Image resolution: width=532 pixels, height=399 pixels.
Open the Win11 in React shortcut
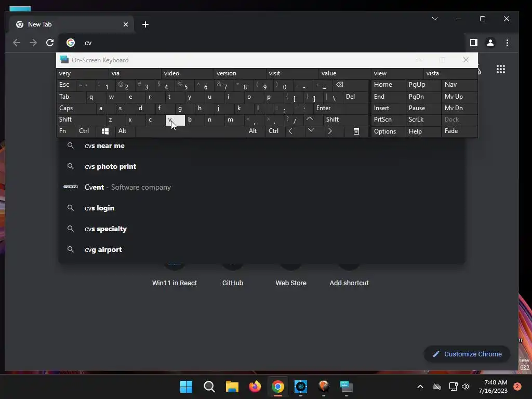175,276
